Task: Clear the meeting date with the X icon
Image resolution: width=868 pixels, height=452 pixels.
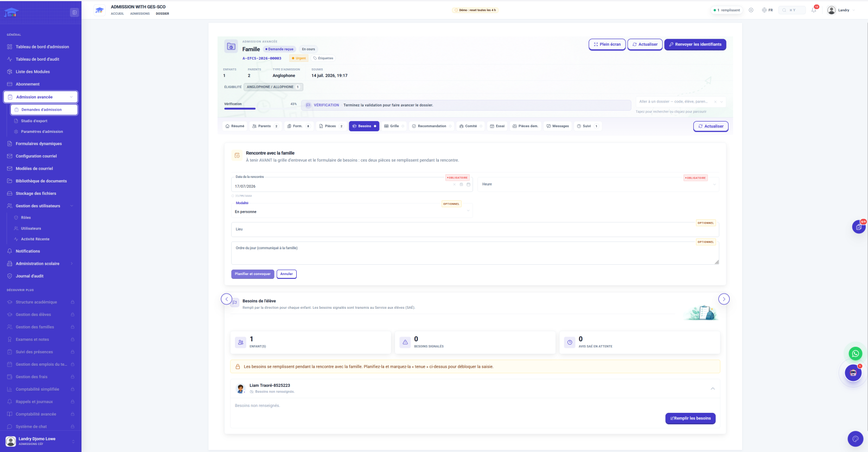Action: (x=455, y=184)
